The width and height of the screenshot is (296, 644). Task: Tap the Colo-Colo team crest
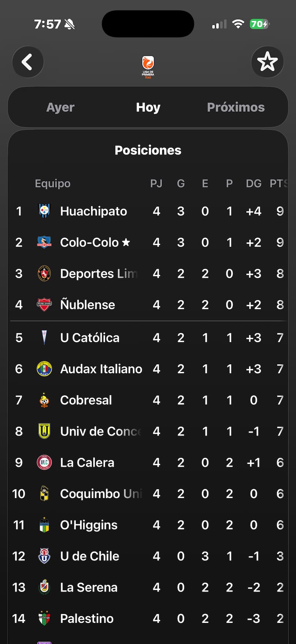tap(44, 242)
